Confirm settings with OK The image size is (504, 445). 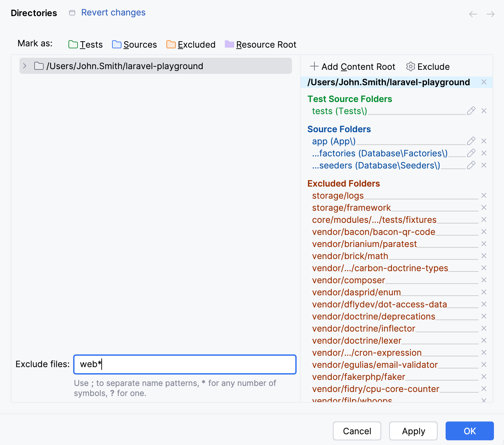(469, 431)
